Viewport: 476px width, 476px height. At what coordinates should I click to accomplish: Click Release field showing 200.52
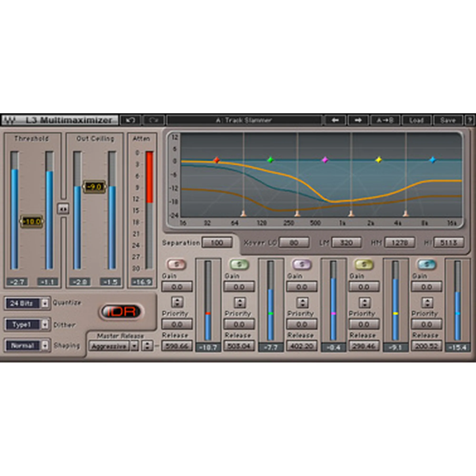point(426,346)
